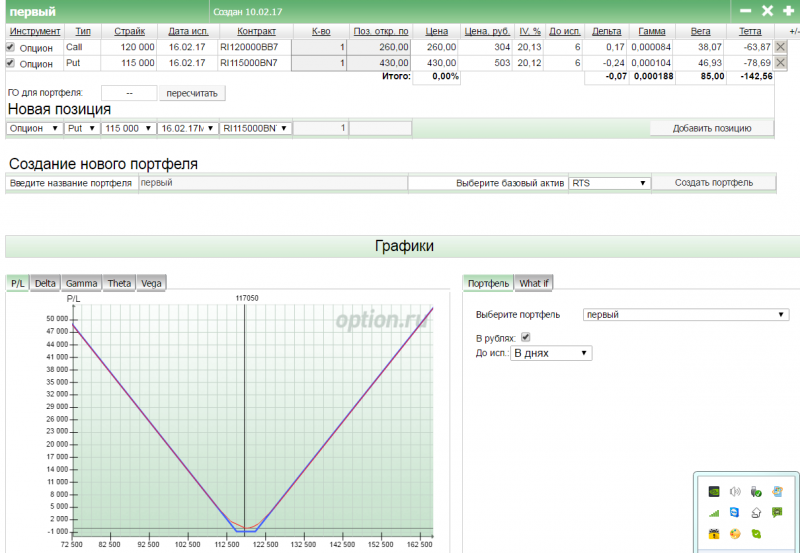
Task: Sort by 'Контракт' column header
Action: pyautogui.click(x=256, y=31)
